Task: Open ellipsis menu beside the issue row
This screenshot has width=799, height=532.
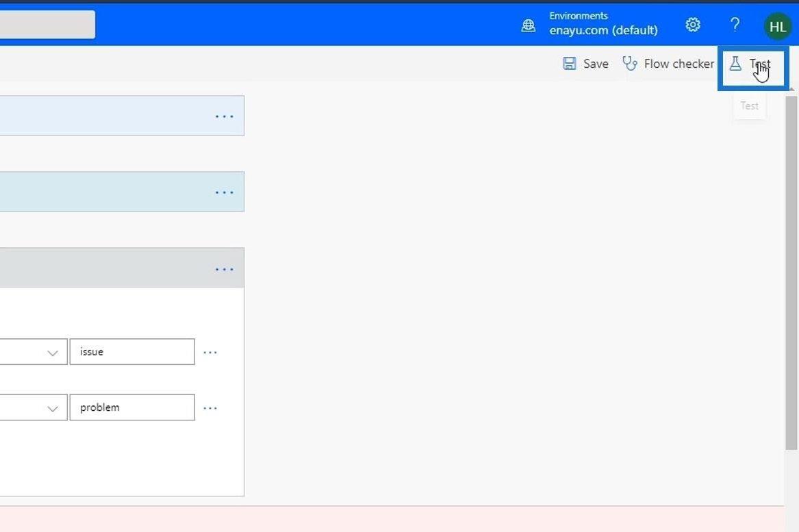Action: 210,352
